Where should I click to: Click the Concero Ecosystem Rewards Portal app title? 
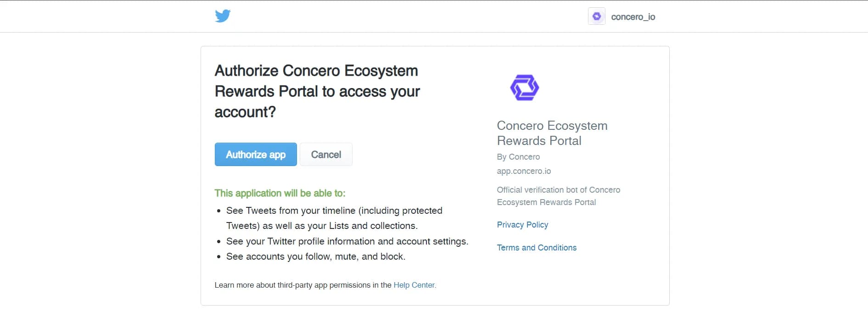click(552, 133)
